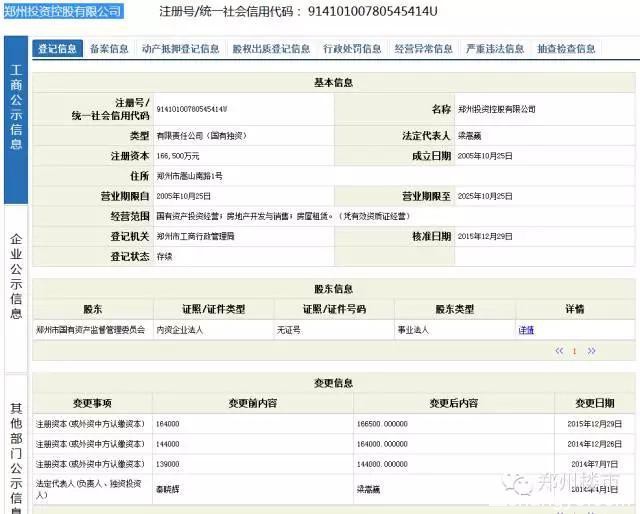Select after-change value 144000.000000
This screenshot has width=640, height=514.
382,464
